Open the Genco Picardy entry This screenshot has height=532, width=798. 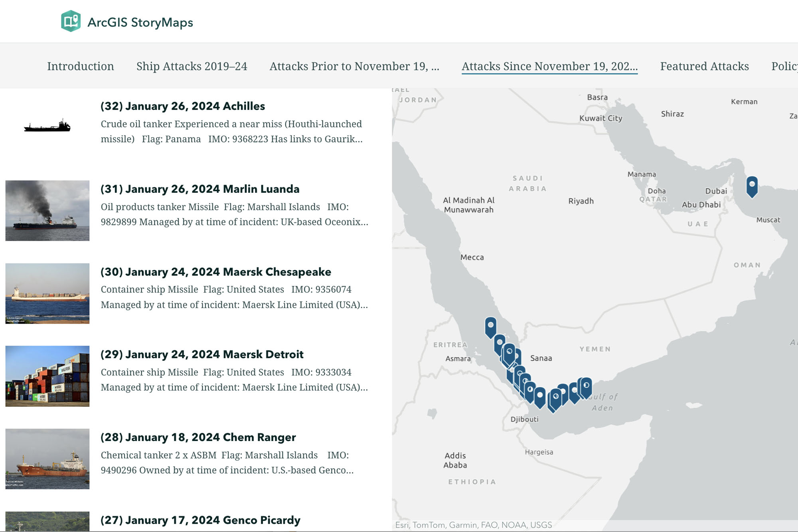click(200, 520)
